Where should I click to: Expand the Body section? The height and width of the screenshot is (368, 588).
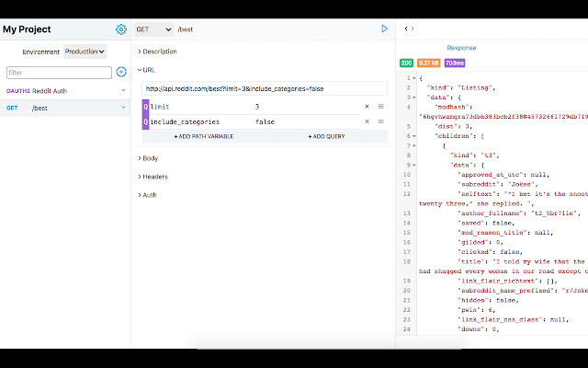point(149,158)
